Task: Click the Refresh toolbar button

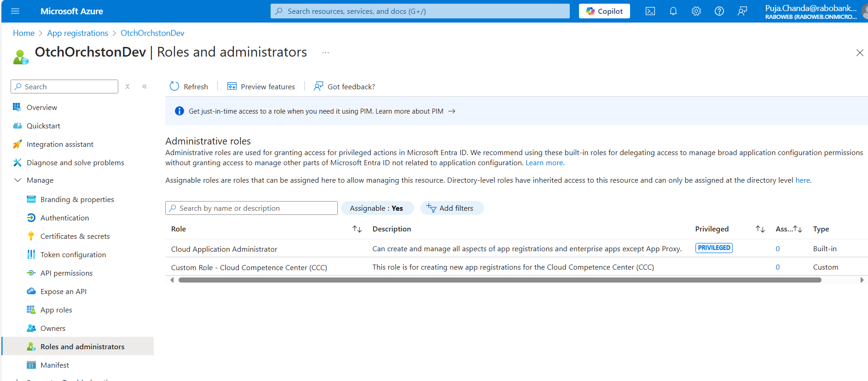Action: point(189,87)
